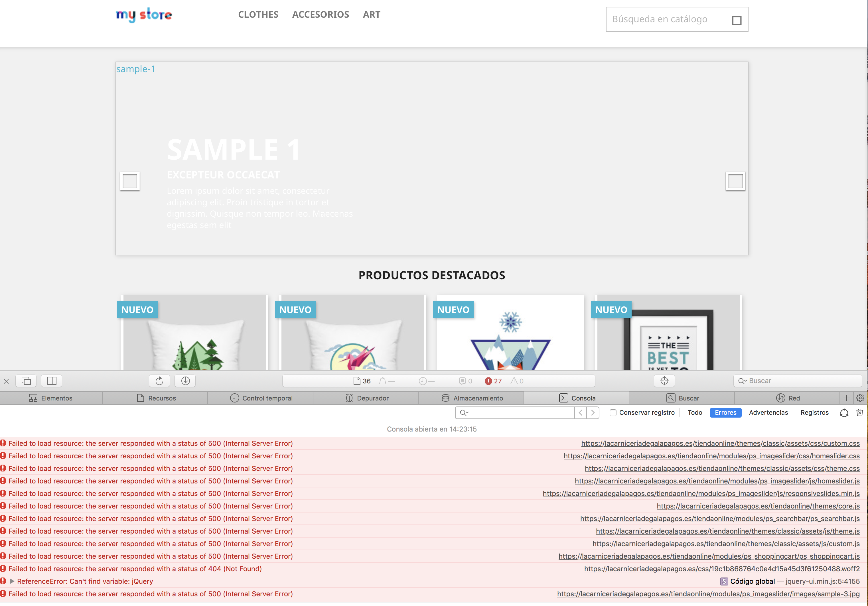
Task: Click the element selection crosshair icon
Action: (x=664, y=381)
